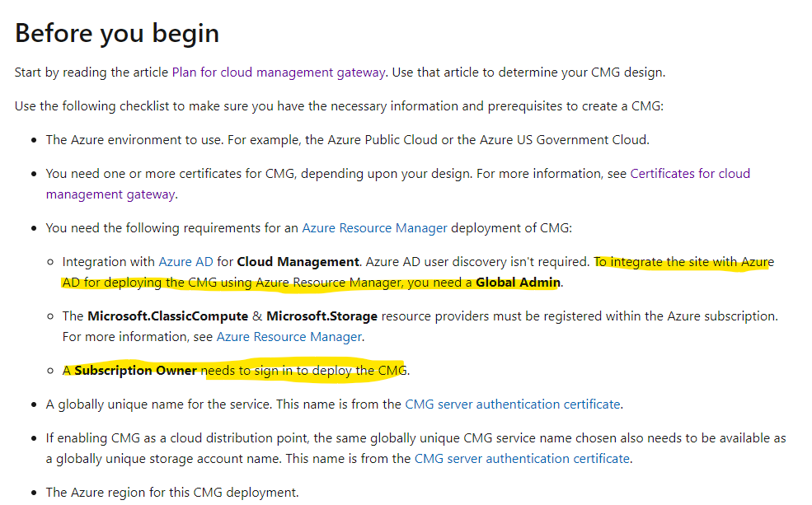Viewport: 812px width, 505px height.
Task: Click the bold "Global Admin" text
Action: [x=518, y=283]
